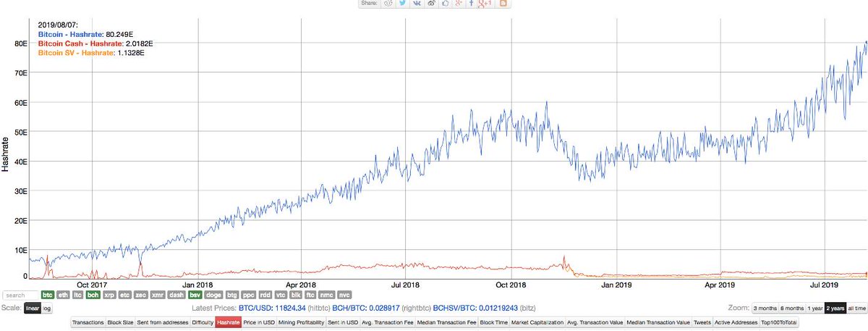The image size is (868, 331).
Task: Add the rdd coin tag
Action: pyautogui.click(x=265, y=295)
